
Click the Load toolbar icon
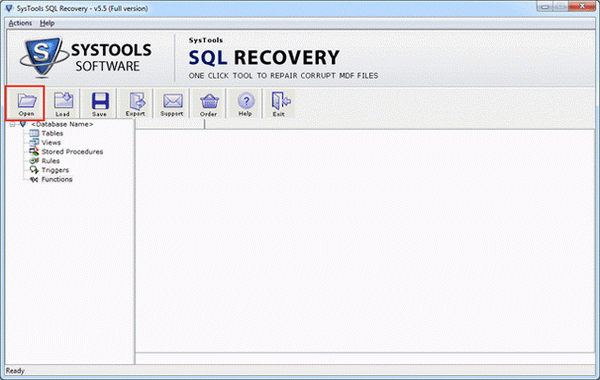tap(62, 103)
